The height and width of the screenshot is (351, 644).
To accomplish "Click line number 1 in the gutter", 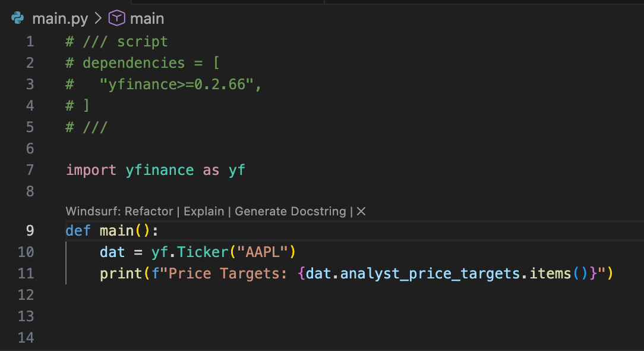I will 30,41.
